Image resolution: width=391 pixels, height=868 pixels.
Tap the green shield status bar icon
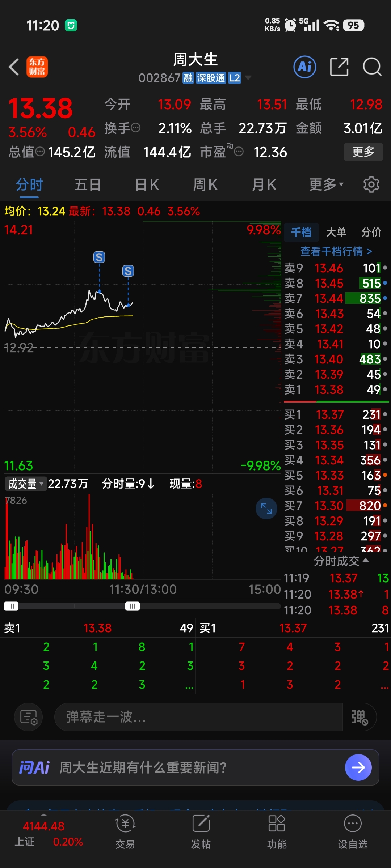pos(71,25)
